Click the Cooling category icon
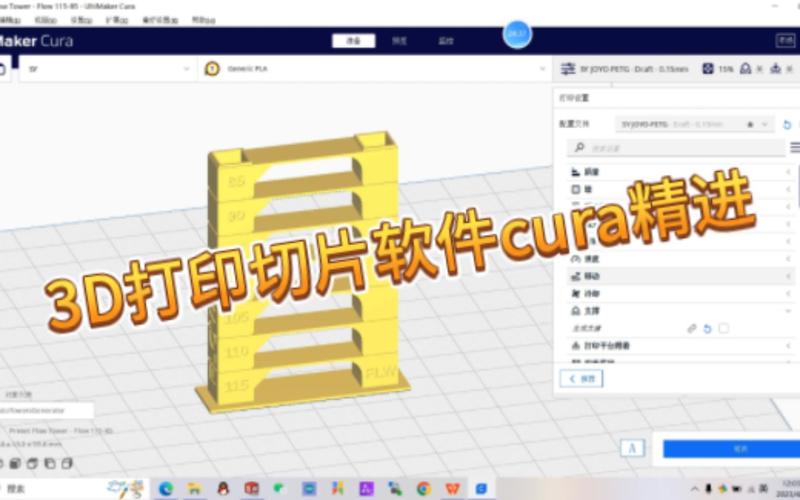Image resolution: width=800 pixels, height=500 pixels. tap(576, 293)
